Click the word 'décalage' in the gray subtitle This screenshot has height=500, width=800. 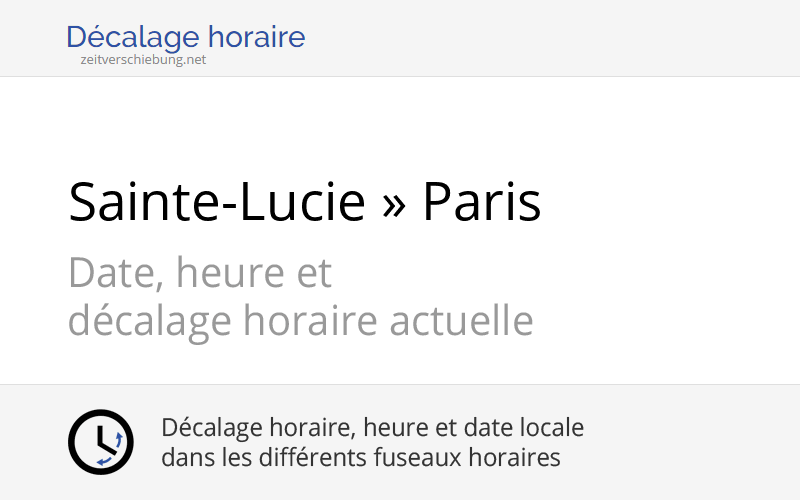(x=138, y=321)
